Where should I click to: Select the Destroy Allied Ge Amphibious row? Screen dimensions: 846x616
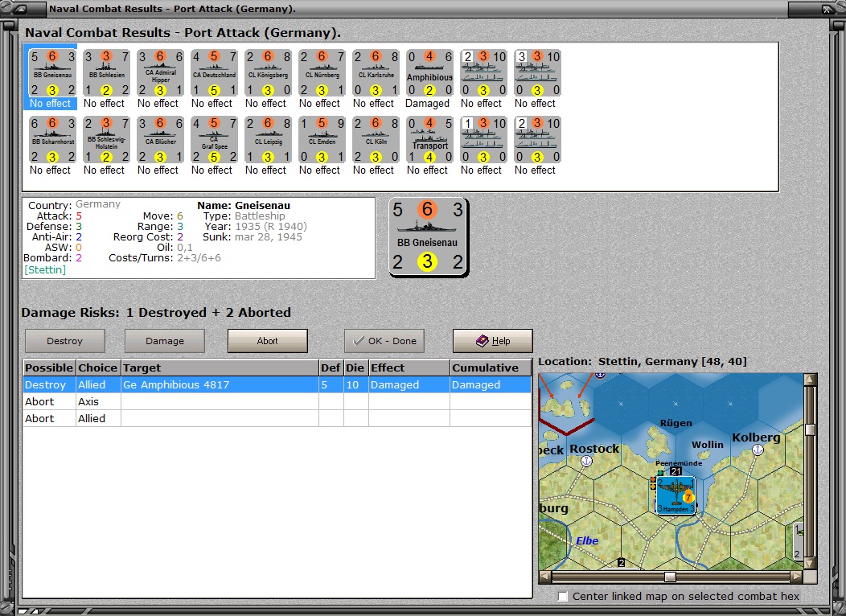[x=277, y=384]
